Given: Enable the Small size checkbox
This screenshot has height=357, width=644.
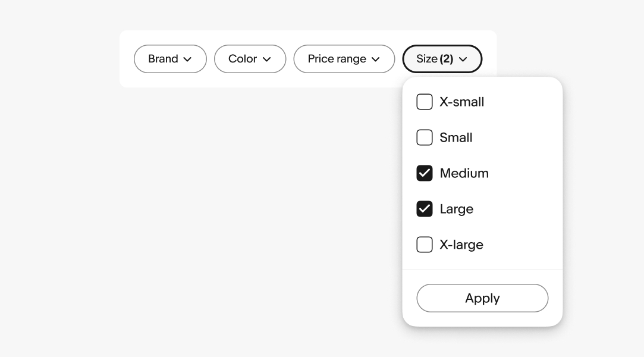Looking at the screenshot, I should 425,137.
